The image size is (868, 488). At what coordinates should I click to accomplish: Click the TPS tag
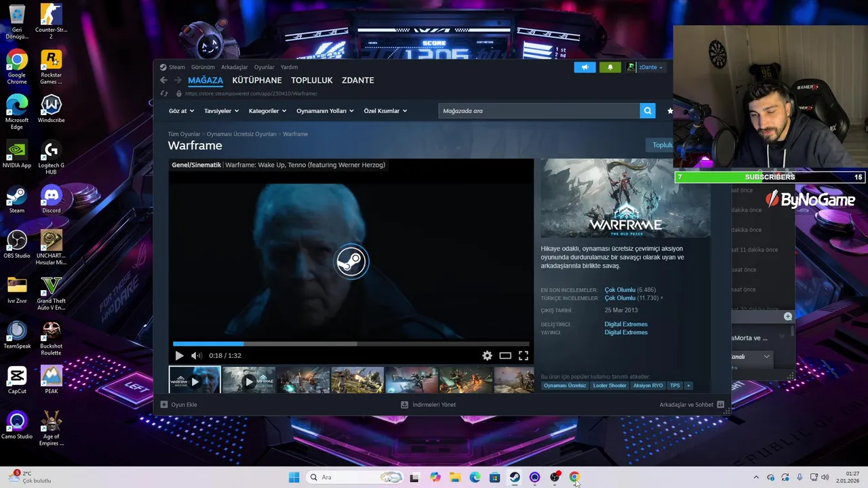(675, 386)
